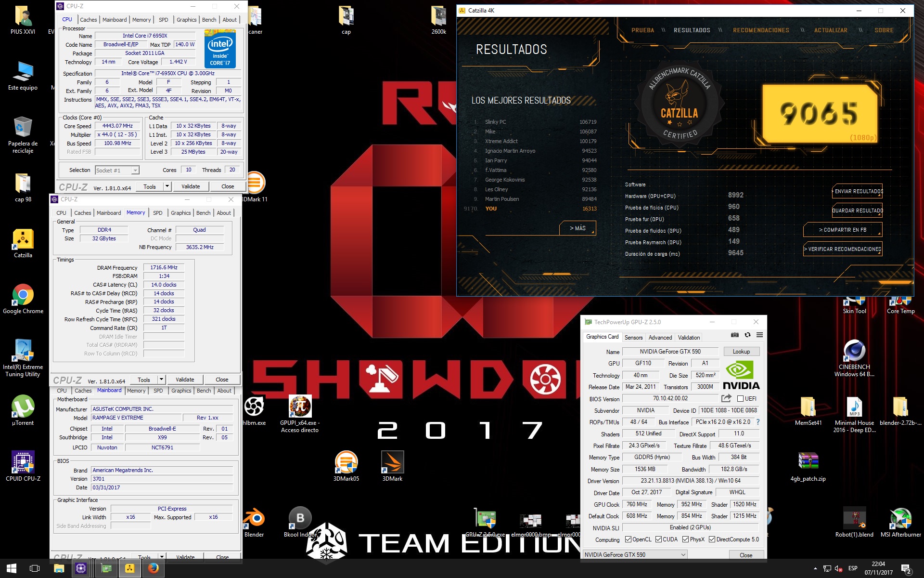Click muted volume tray icon
Screen dimensions: 924x578
[x=838, y=568]
